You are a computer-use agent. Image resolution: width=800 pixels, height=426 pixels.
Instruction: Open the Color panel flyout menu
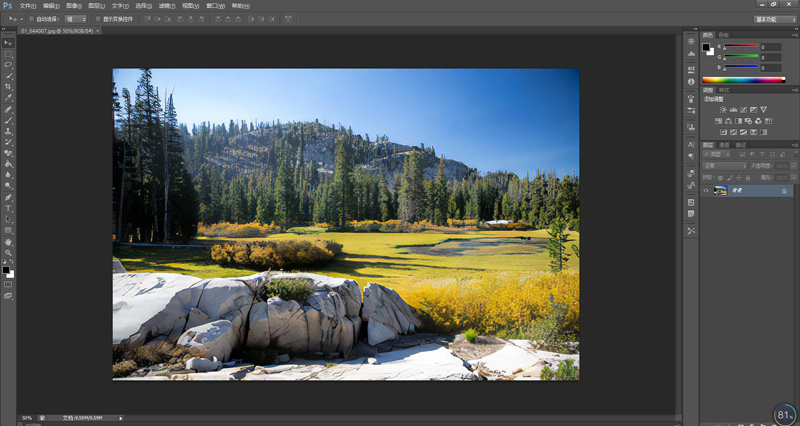click(x=795, y=35)
